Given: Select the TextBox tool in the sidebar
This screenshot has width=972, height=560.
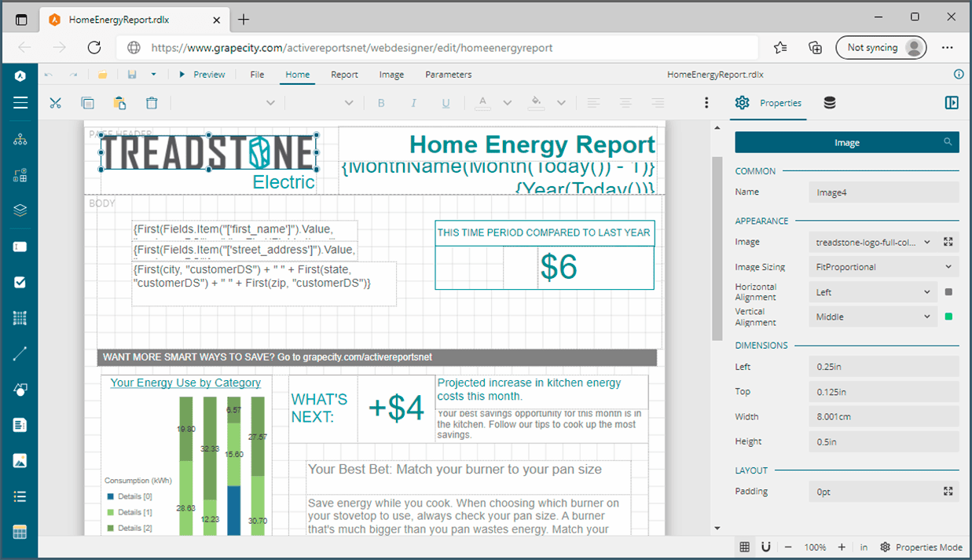Looking at the screenshot, I should click(x=20, y=247).
